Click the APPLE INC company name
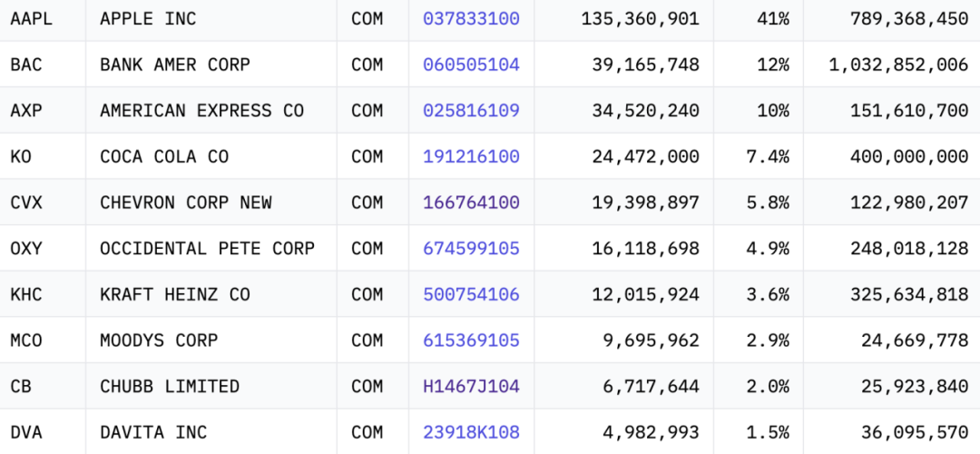The height and width of the screenshot is (454, 980). [x=148, y=19]
